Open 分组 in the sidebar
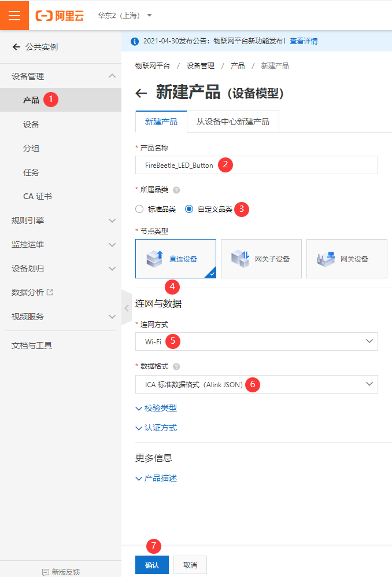The height and width of the screenshot is (577, 392). click(31, 148)
